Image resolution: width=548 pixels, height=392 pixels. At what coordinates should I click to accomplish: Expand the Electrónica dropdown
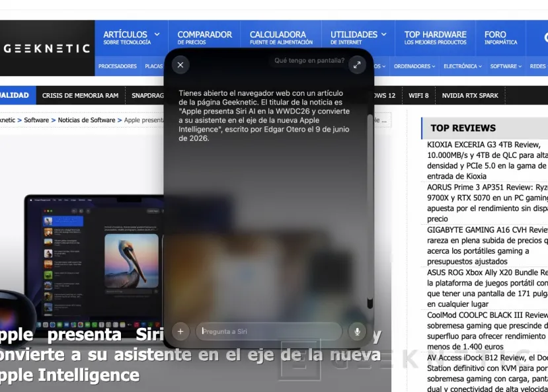tap(463, 66)
